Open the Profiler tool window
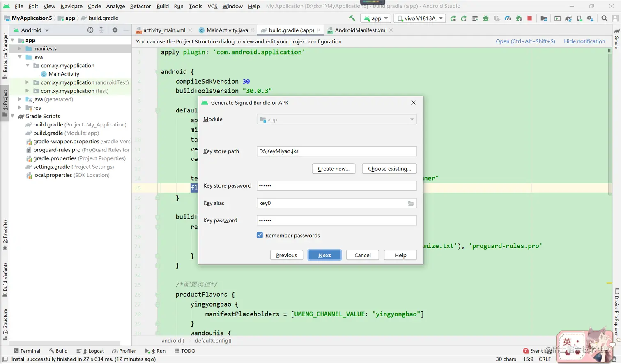621x364 pixels. click(x=124, y=351)
